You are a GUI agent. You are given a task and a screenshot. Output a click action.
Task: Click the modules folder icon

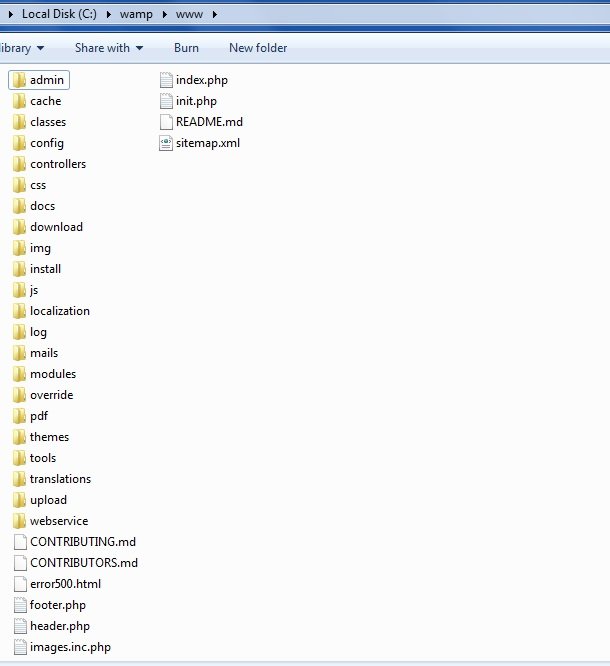click(x=19, y=374)
